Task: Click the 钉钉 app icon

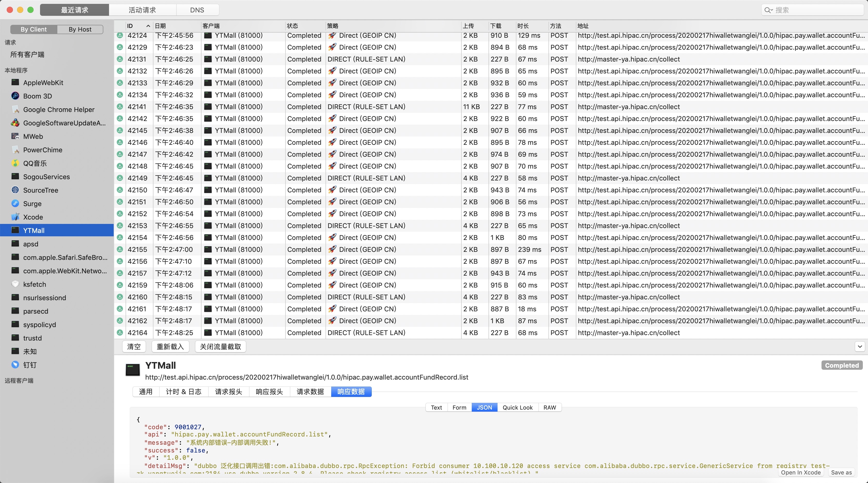Action: [x=15, y=365]
